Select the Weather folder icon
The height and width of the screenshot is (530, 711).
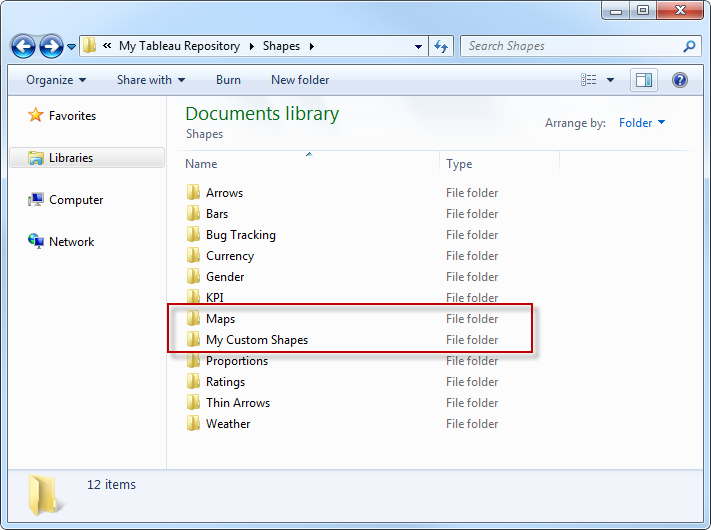193,423
